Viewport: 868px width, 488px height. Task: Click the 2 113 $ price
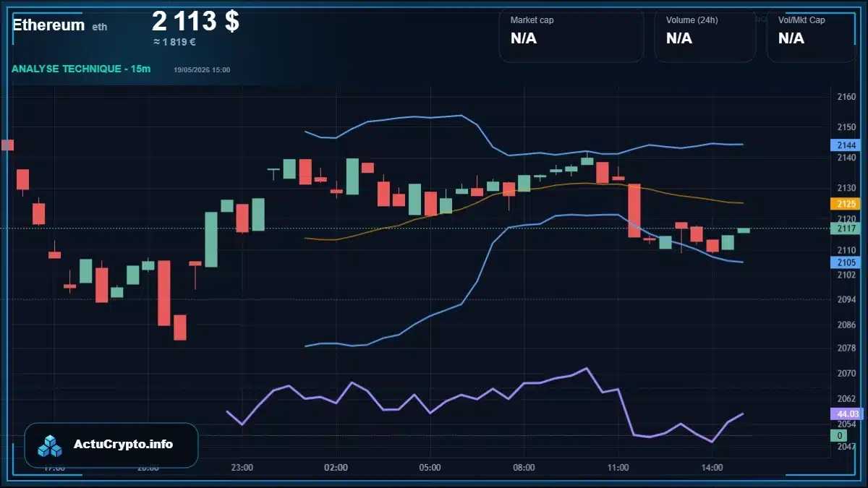pyautogui.click(x=195, y=21)
